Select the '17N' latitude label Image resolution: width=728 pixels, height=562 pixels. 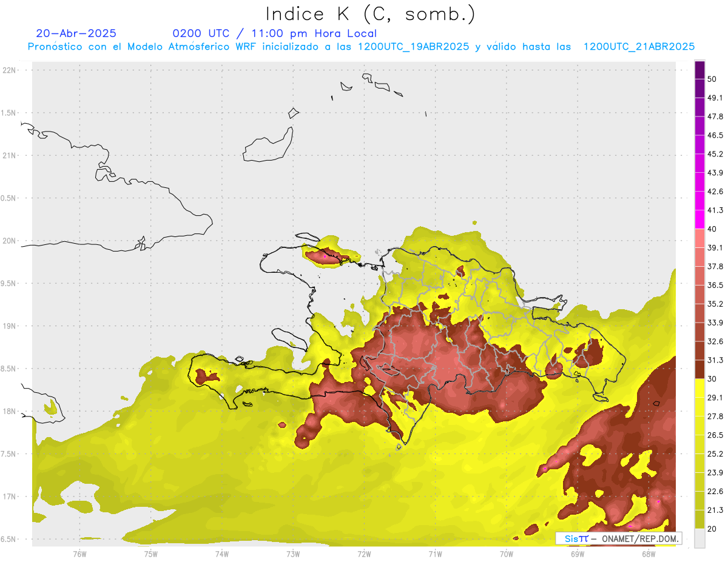(10, 497)
